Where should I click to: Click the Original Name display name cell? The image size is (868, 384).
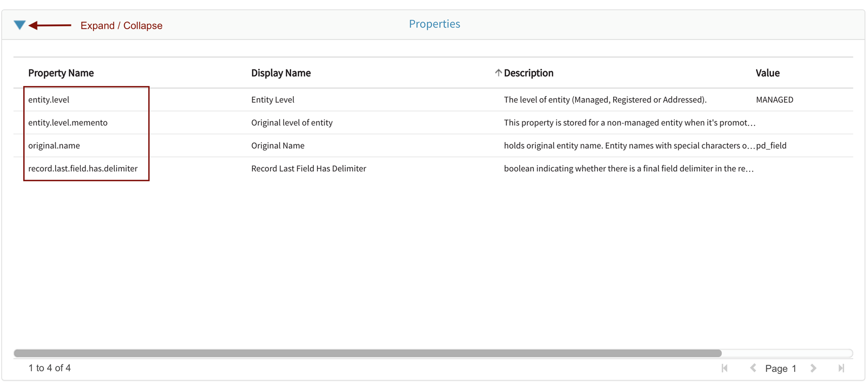click(x=278, y=146)
